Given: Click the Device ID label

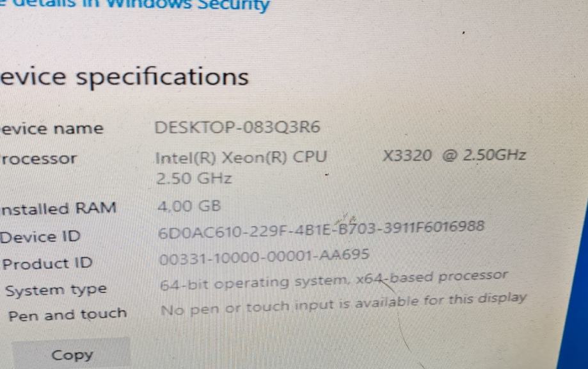Looking at the screenshot, I should pos(40,237).
